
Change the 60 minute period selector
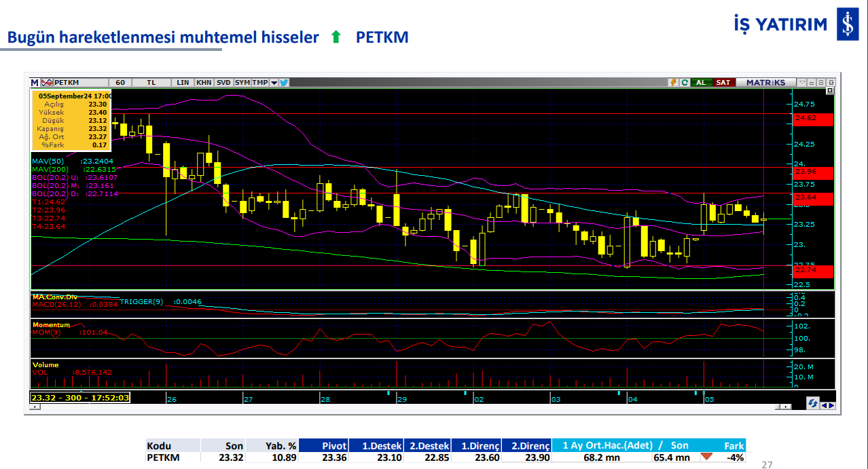(120, 82)
